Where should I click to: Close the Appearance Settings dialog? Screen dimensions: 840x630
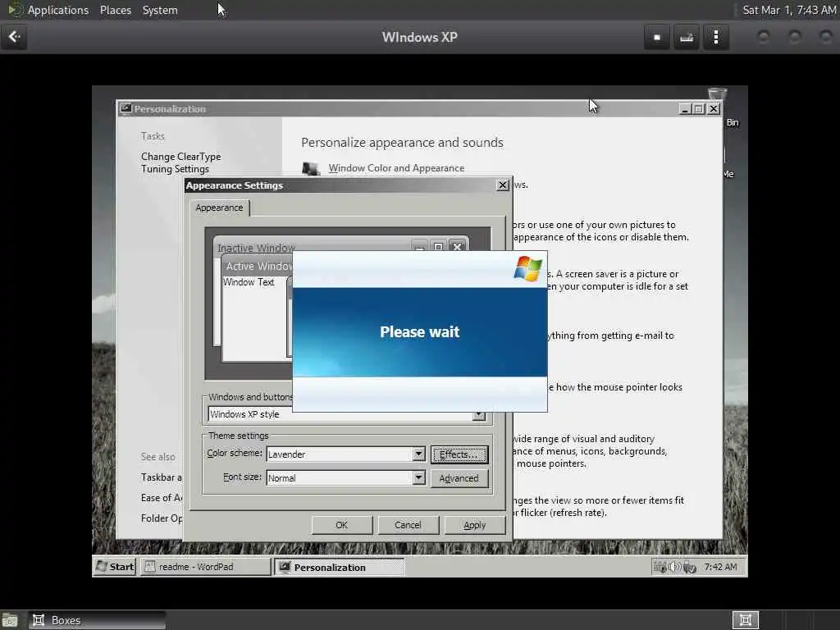(x=503, y=185)
